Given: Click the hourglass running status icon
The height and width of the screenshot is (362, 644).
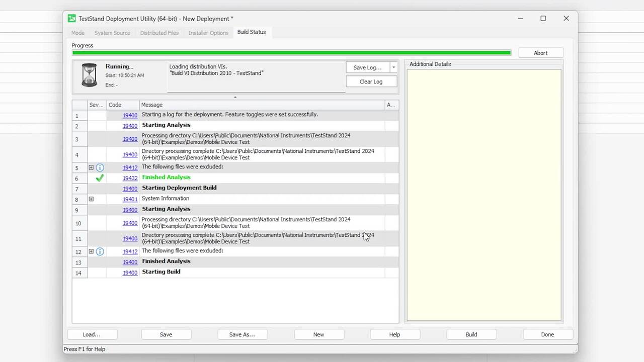Looking at the screenshot, I should click(x=89, y=75).
